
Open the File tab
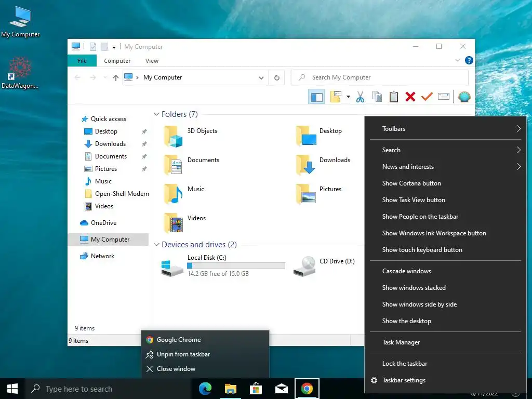(x=82, y=61)
